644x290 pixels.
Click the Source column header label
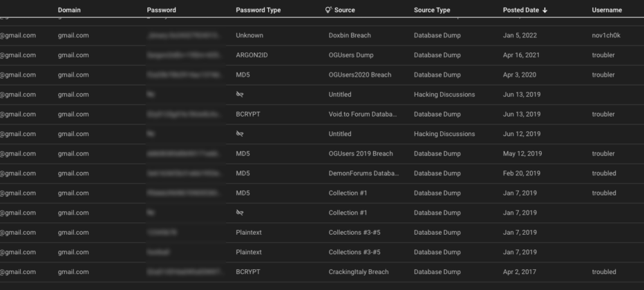(345, 10)
